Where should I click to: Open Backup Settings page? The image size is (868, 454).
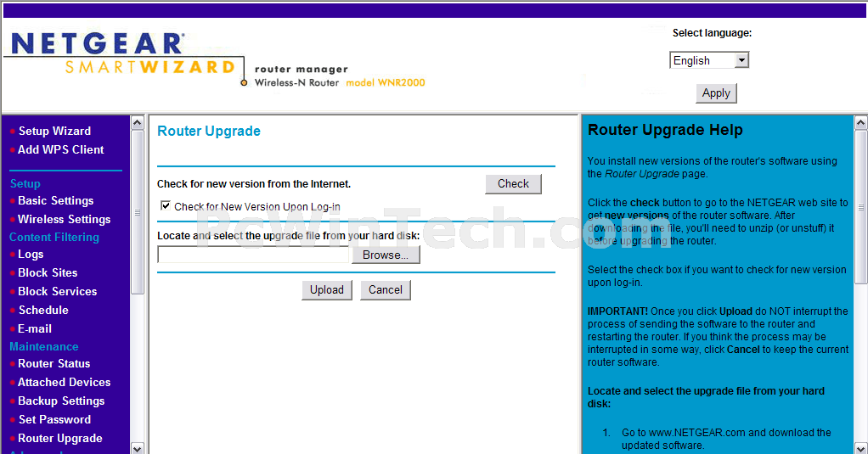point(61,401)
